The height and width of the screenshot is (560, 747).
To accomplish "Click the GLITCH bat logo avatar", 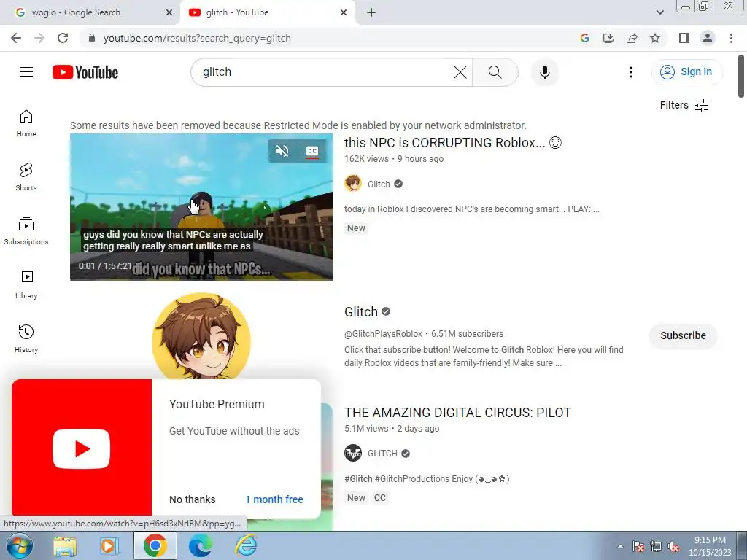I will click(353, 453).
